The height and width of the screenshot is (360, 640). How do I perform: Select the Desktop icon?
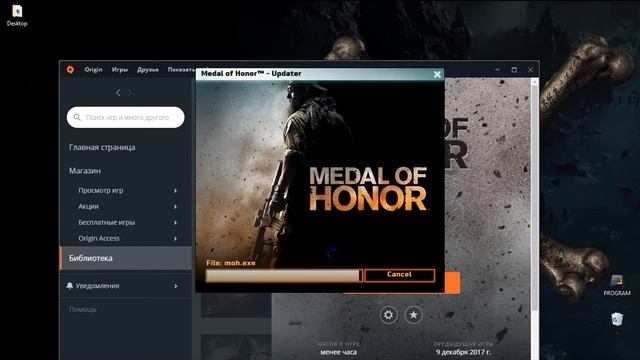pos(17,16)
